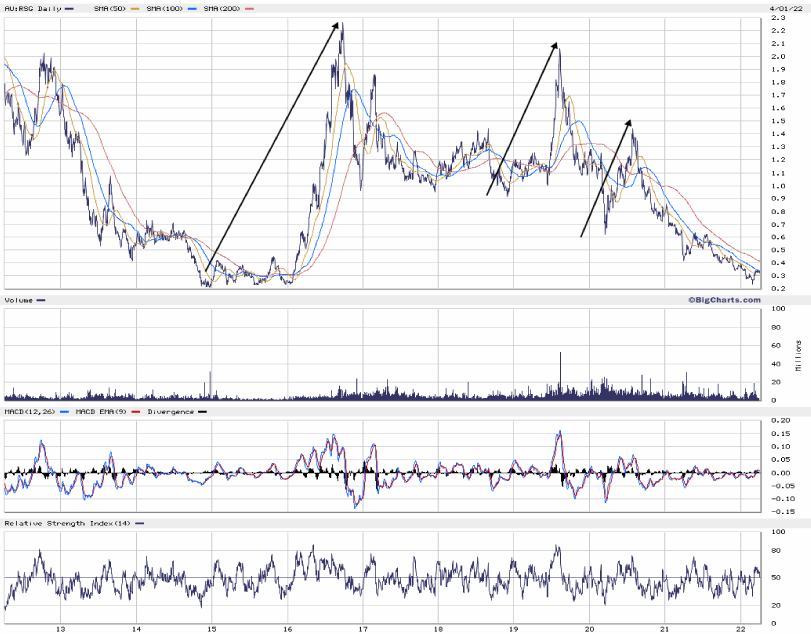Click the 2.3 price label on the y-axis
This screenshot has height=634, width=811.
(777, 18)
